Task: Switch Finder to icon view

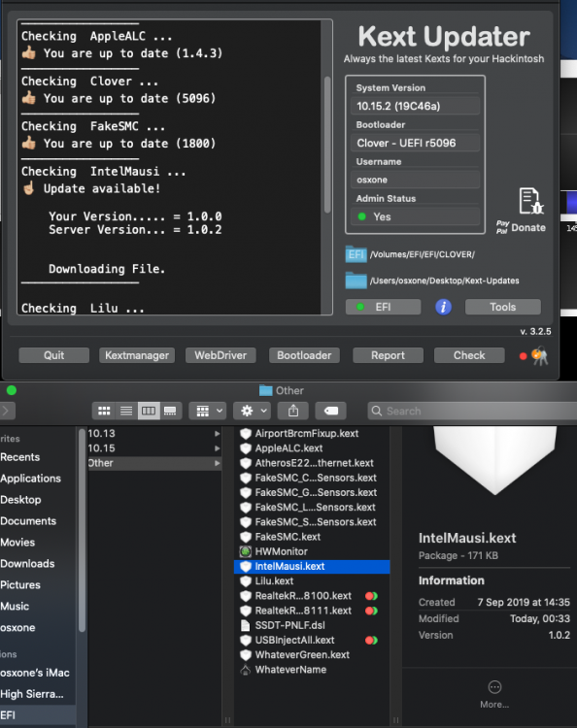Action: 104,411
